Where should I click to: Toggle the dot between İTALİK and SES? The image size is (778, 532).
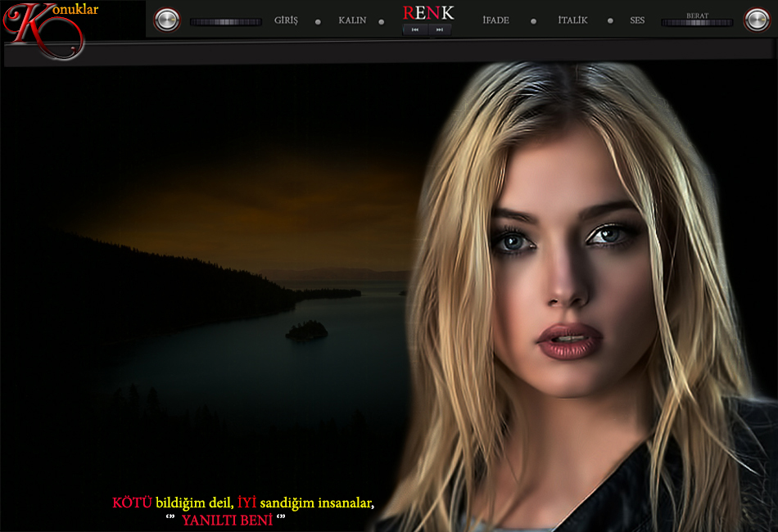610,21
